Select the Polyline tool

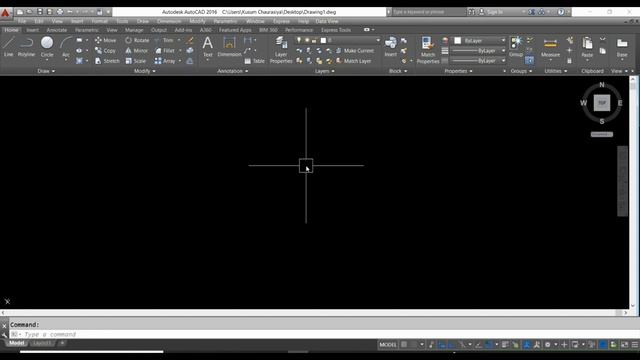[x=26, y=46]
